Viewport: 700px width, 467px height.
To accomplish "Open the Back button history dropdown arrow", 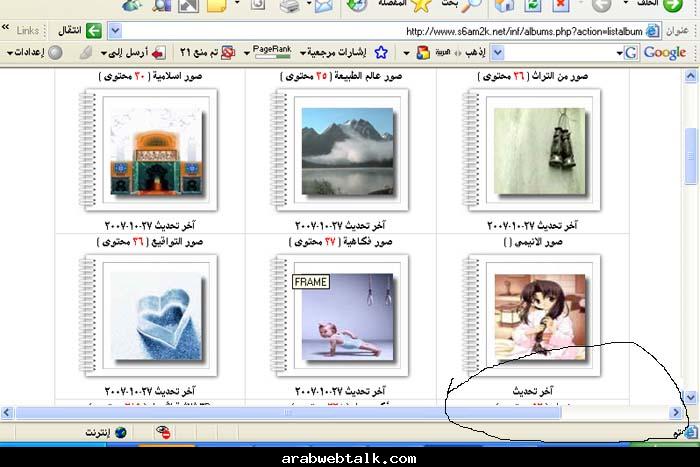I will tap(625, 3).
